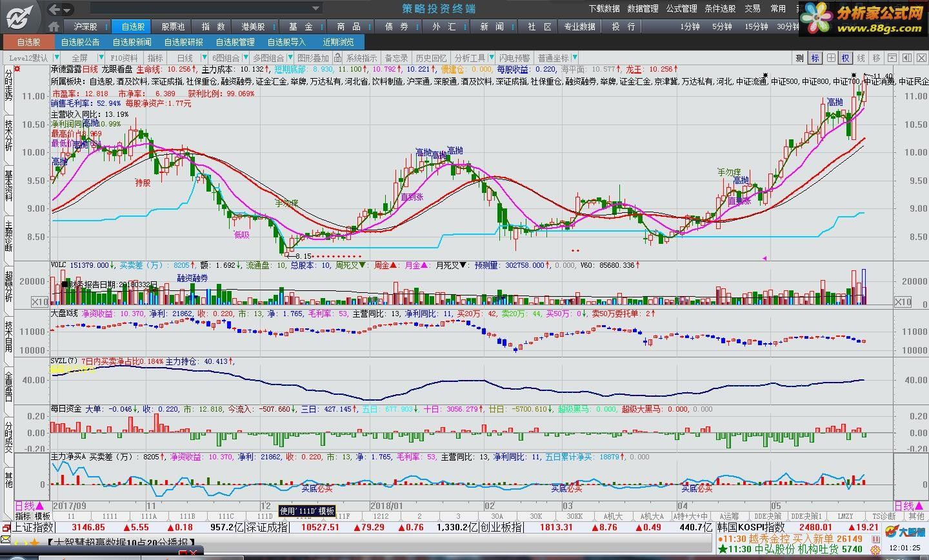
Task: Click 历史回忆 toolbar button
Action: (x=431, y=58)
